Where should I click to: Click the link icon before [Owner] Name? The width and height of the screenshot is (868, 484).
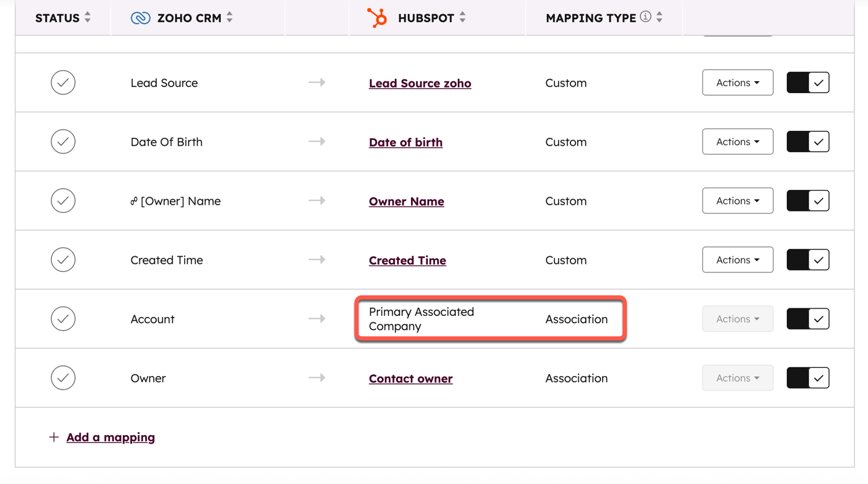tap(134, 201)
